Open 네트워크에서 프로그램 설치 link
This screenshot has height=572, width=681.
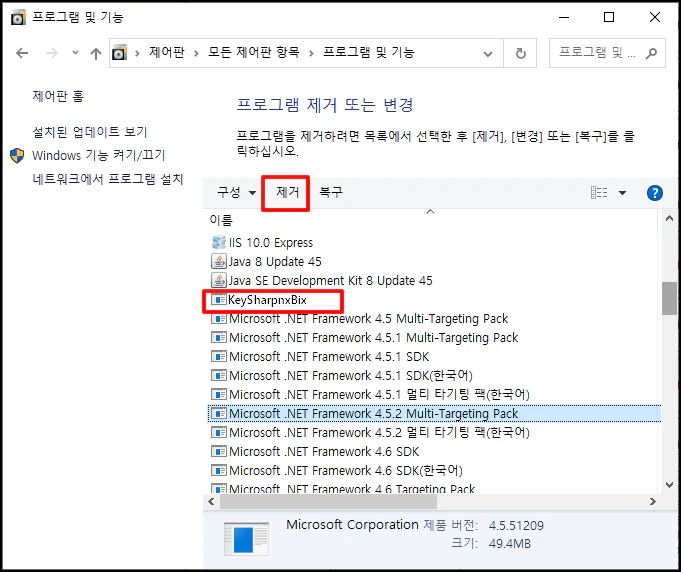click(x=108, y=179)
